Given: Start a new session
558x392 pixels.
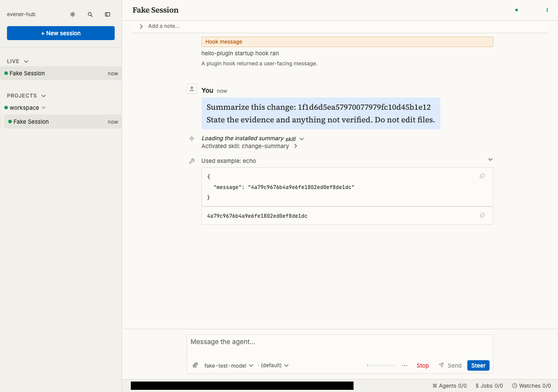Looking at the screenshot, I should (x=61, y=33).
